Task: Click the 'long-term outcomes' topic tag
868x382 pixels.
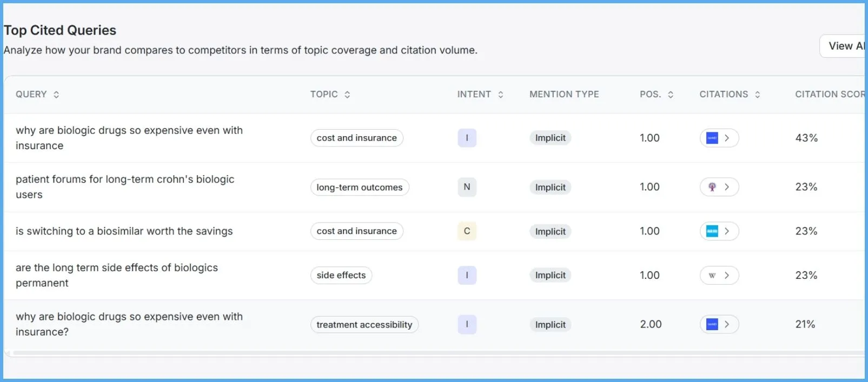Action: point(360,187)
